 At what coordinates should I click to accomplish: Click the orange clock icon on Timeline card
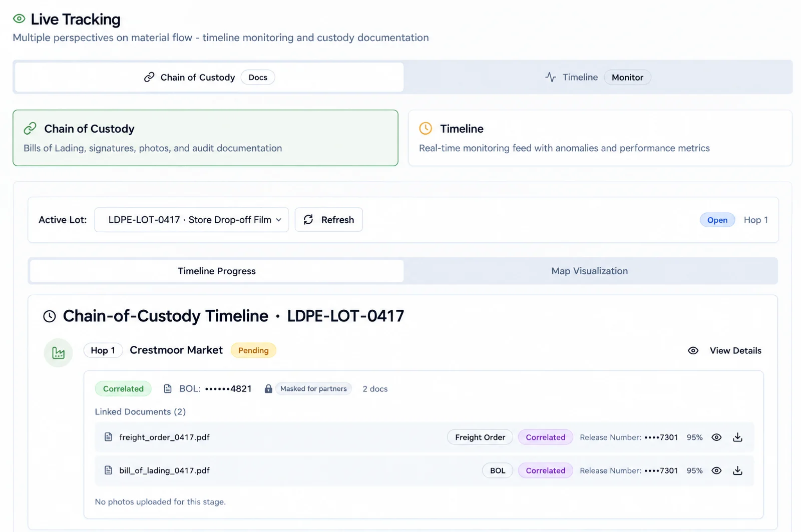click(426, 129)
